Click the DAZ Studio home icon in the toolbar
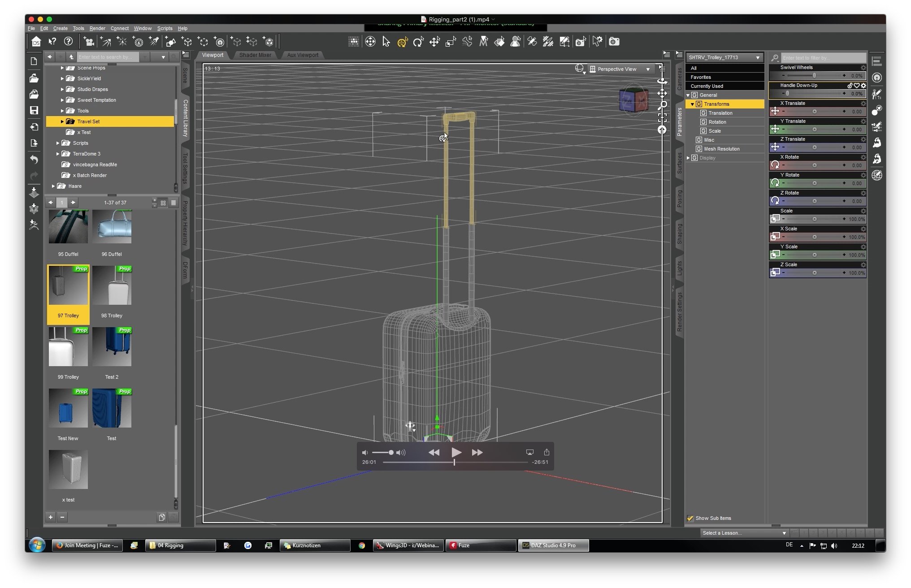911x588 pixels. (x=36, y=42)
